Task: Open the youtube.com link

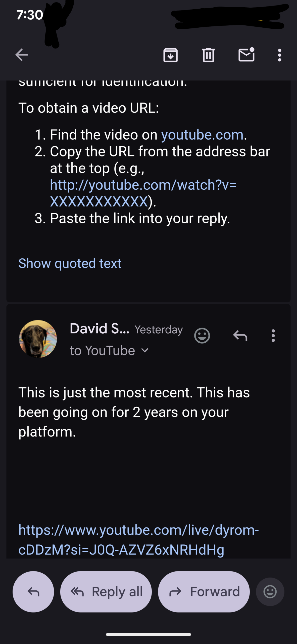Action: [202, 135]
